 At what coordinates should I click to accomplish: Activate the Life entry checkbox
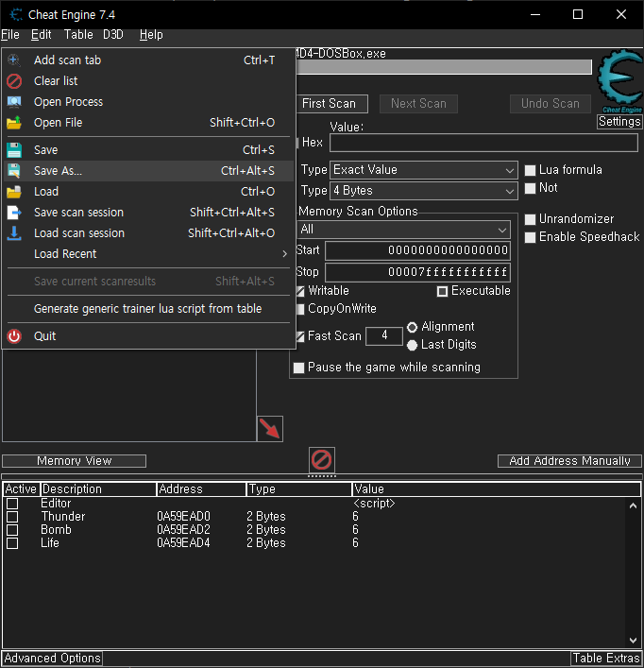click(12, 543)
